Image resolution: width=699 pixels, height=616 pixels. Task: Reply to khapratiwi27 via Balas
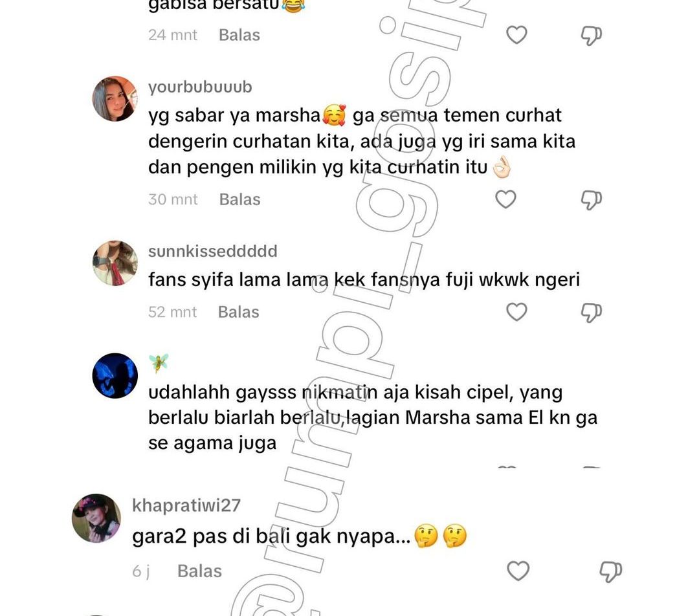199,571
